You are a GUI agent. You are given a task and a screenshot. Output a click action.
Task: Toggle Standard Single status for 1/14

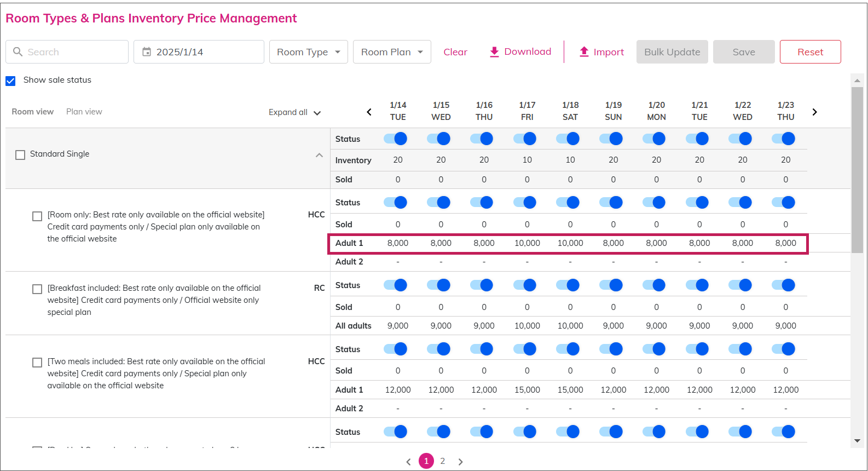396,139
